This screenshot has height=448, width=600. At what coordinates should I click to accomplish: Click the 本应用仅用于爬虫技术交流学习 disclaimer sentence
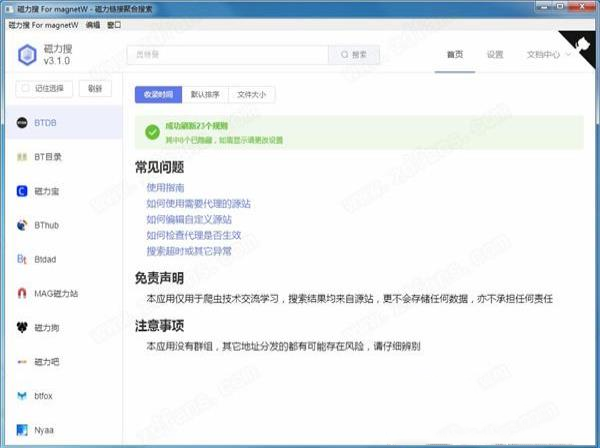pyautogui.click(x=349, y=299)
